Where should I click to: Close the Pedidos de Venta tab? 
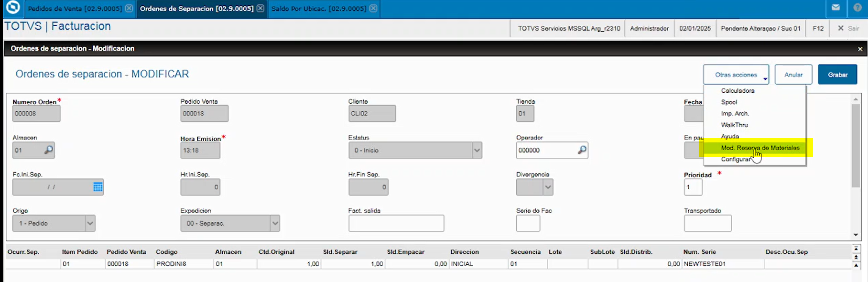(129, 8)
